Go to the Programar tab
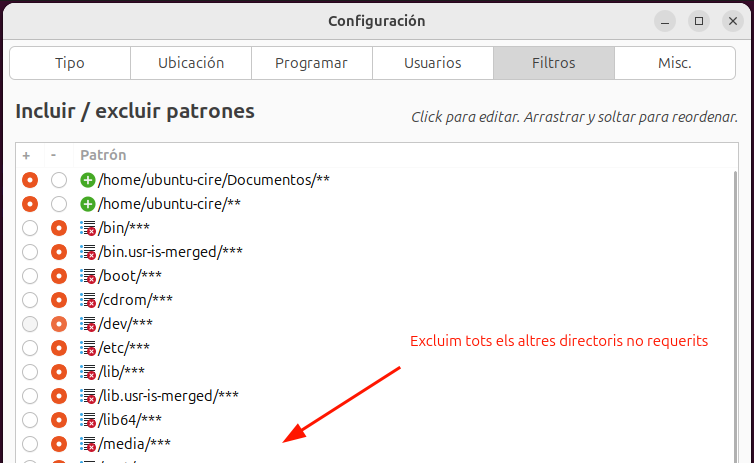The width and height of the screenshot is (754, 463). pos(312,63)
